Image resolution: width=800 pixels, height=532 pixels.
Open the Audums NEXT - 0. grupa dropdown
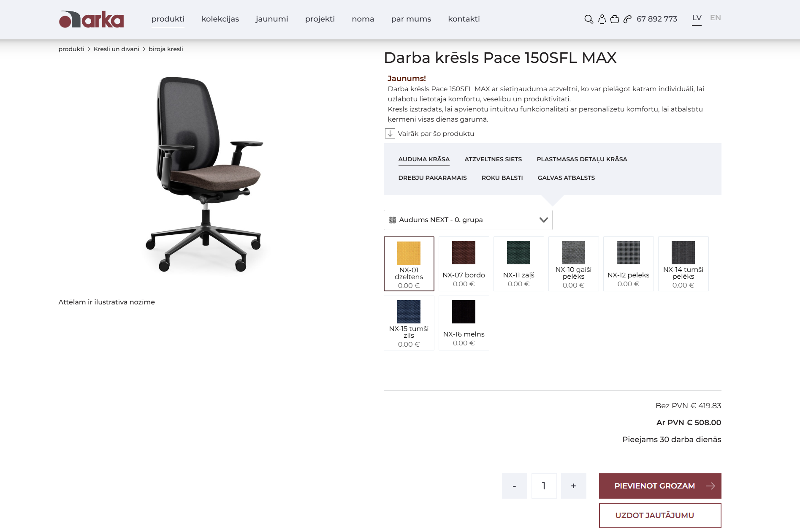click(468, 220)
